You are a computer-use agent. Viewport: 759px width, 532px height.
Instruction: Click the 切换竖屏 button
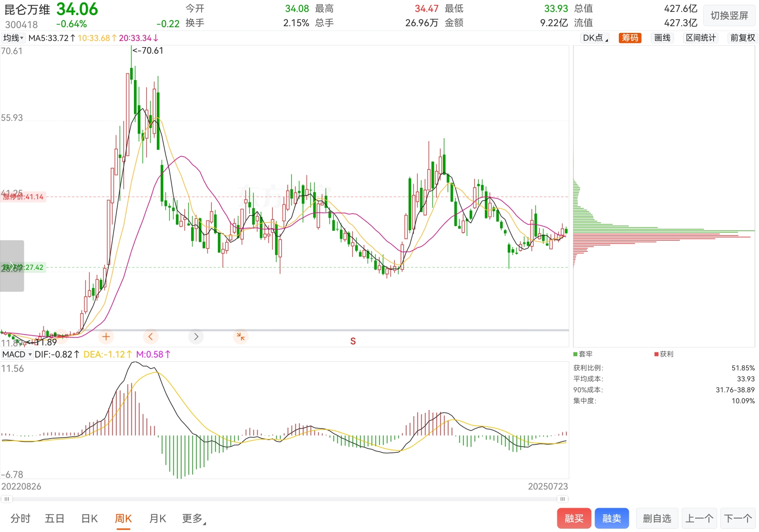729,16
